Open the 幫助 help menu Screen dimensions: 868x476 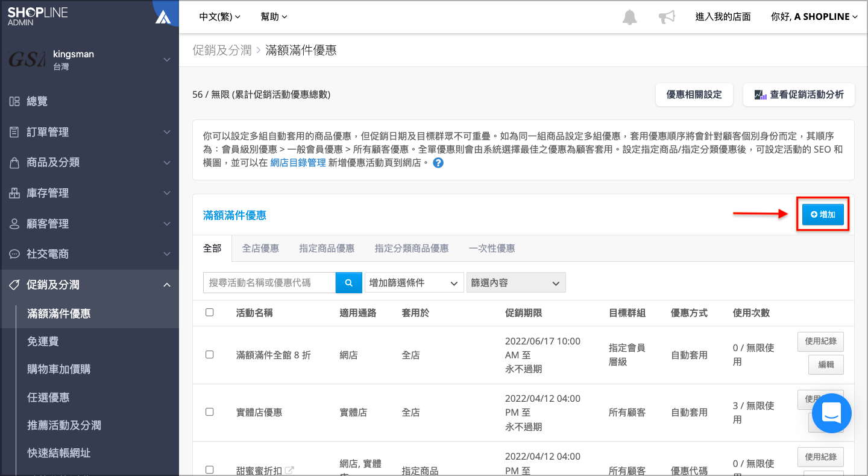[274, 17]
